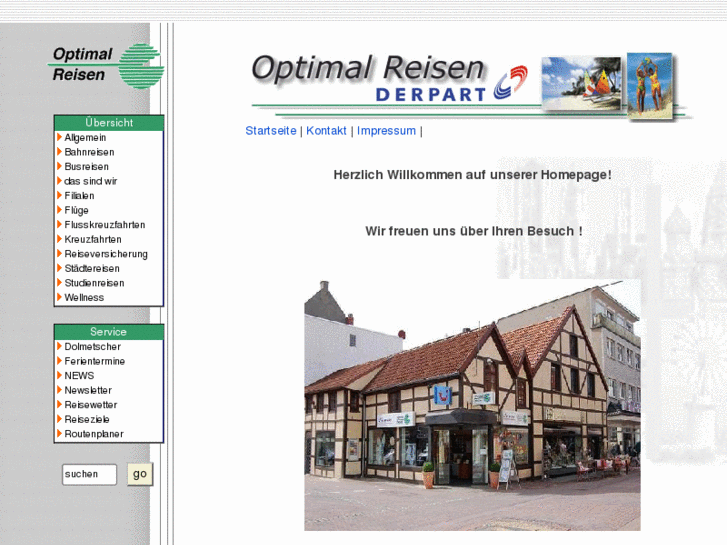Image resolution: width=727 pixels, height=545 pixels.
Task: Click the 'go' search button
Action: click(x=140, y=474)
